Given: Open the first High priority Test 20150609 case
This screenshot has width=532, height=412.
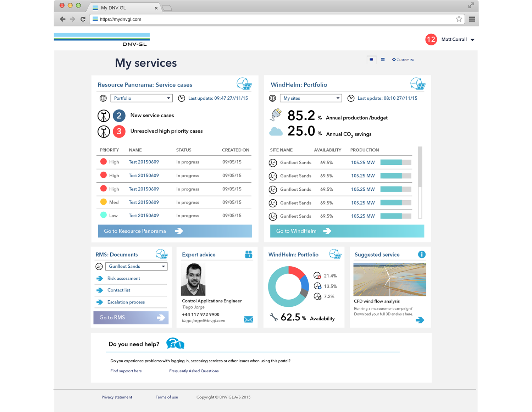Looking at the screenshot, I should (x=144, y=162).
